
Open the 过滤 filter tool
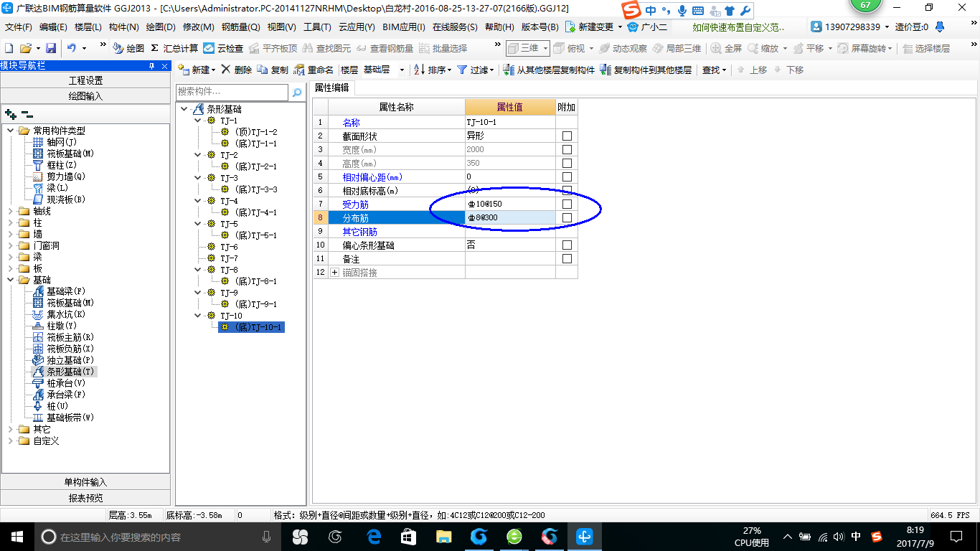click(x=476, y=70)
